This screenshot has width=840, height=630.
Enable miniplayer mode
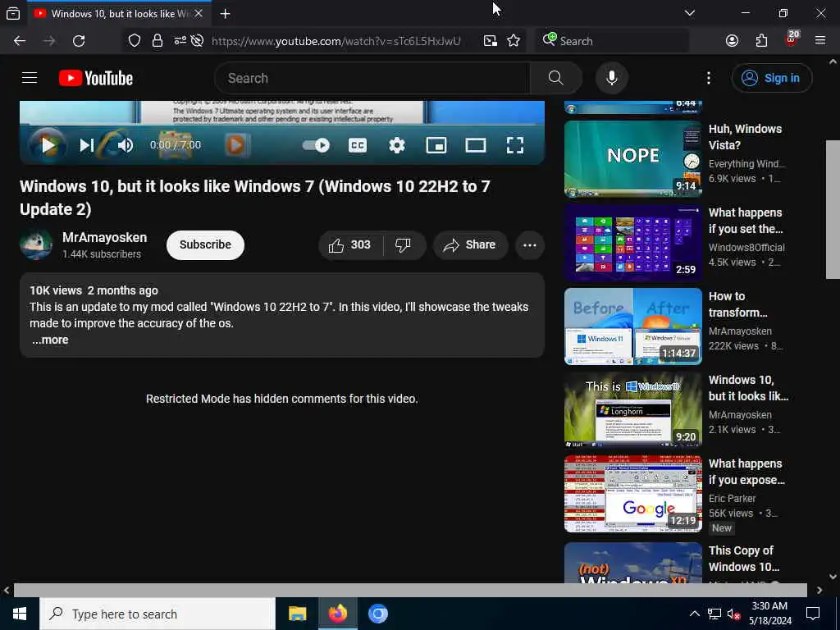[436, 145]
